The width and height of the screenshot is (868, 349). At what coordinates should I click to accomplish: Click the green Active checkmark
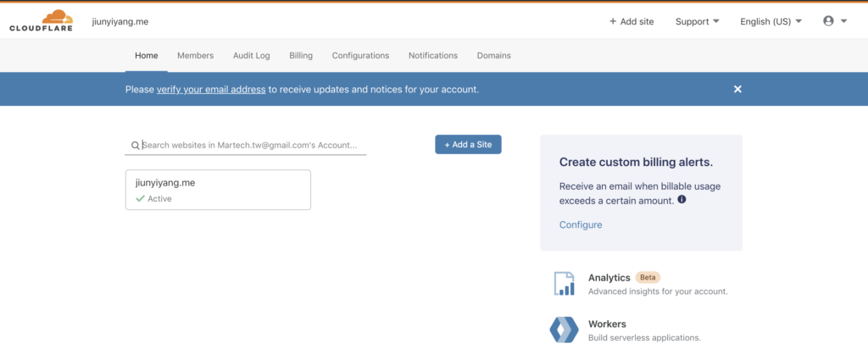coord(140,198)
